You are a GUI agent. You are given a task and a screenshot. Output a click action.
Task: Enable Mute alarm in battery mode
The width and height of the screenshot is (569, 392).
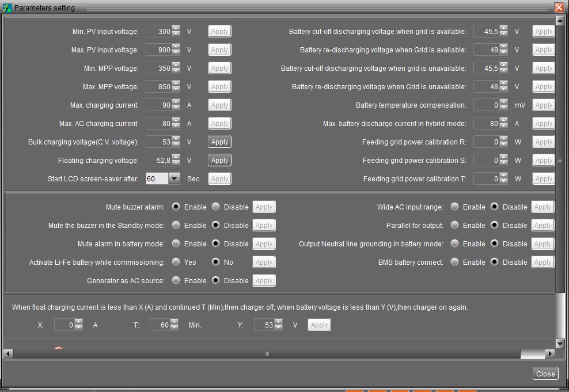click(176, 243)
